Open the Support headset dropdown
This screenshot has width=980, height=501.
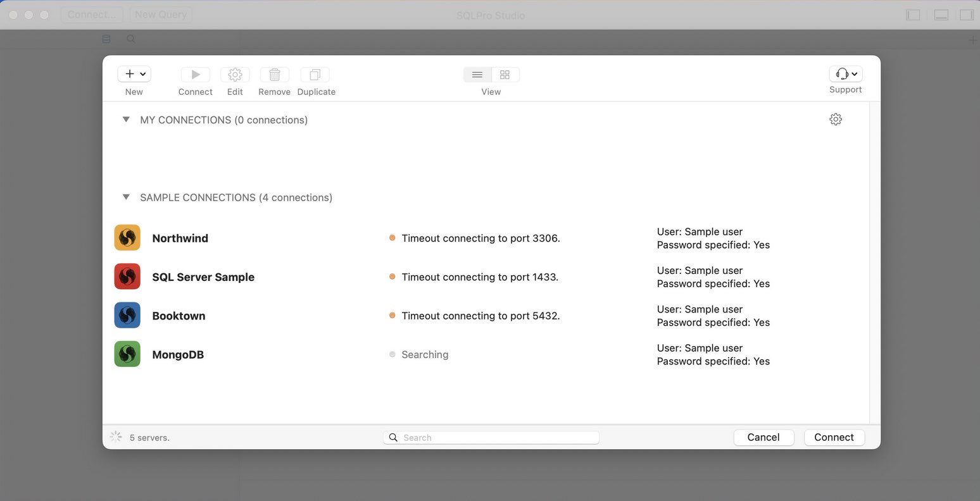(x=846, y=73)
